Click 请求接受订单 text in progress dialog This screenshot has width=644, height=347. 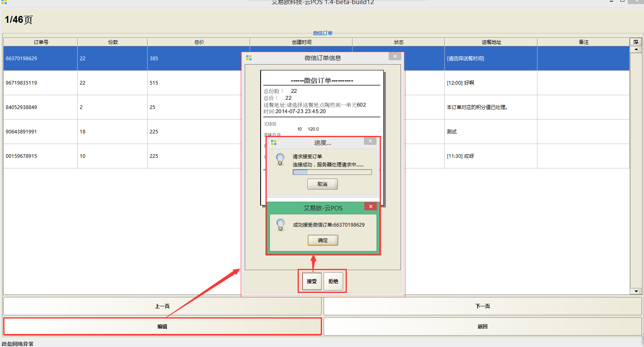tap(307, 157)
